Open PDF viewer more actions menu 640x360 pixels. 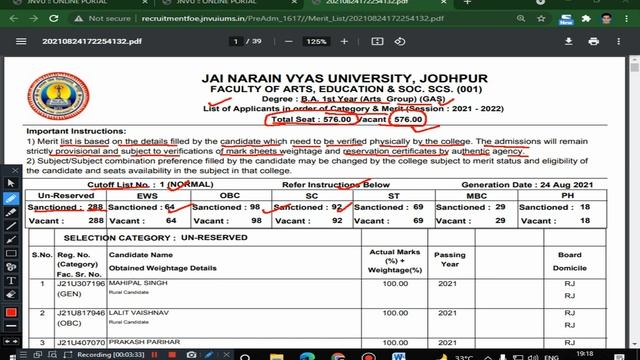coord(619,42)
